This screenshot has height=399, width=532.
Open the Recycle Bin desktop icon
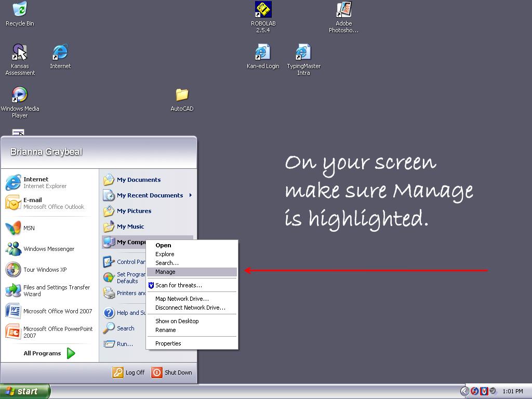point(20,14)
